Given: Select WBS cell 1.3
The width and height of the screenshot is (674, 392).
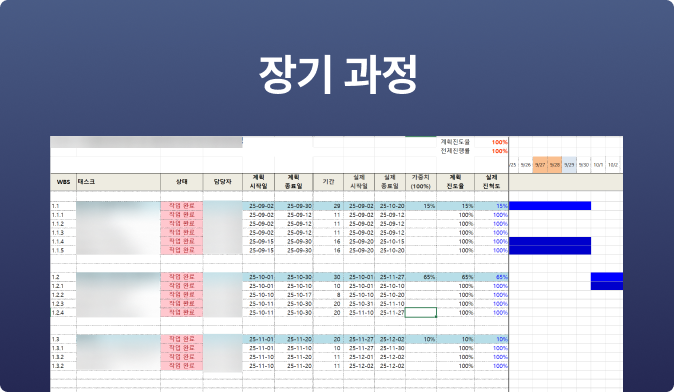Looking at the screenshot, I should 63,339.
